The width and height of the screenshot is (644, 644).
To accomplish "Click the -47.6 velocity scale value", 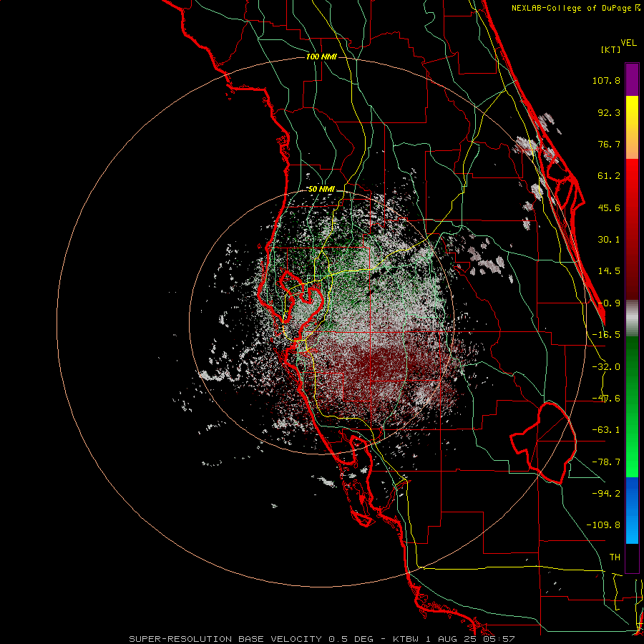I will pos(606,399).
